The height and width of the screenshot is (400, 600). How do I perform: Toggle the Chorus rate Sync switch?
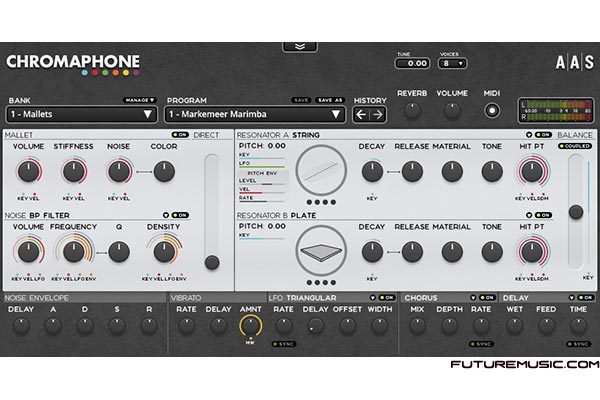[x=481, y=344]
